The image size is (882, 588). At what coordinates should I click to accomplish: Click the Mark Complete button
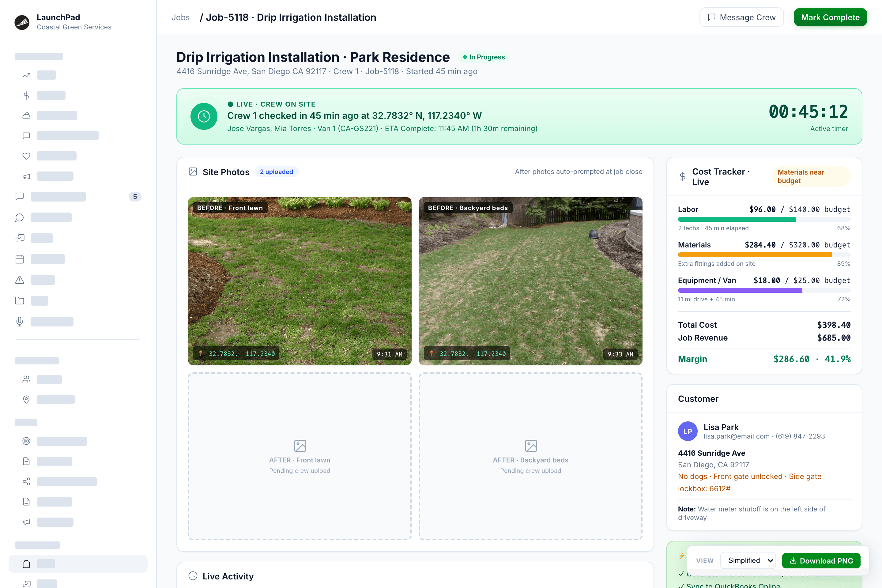pos(830,17)
